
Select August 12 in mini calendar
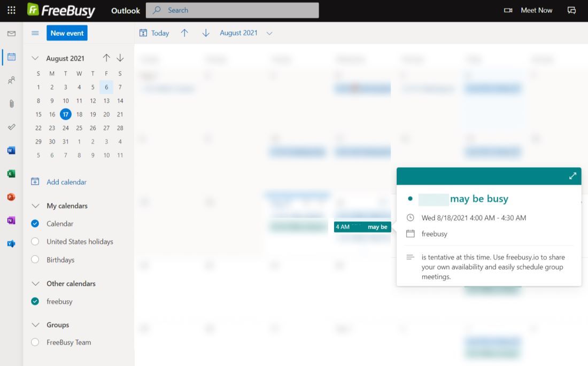pos(92,100)
